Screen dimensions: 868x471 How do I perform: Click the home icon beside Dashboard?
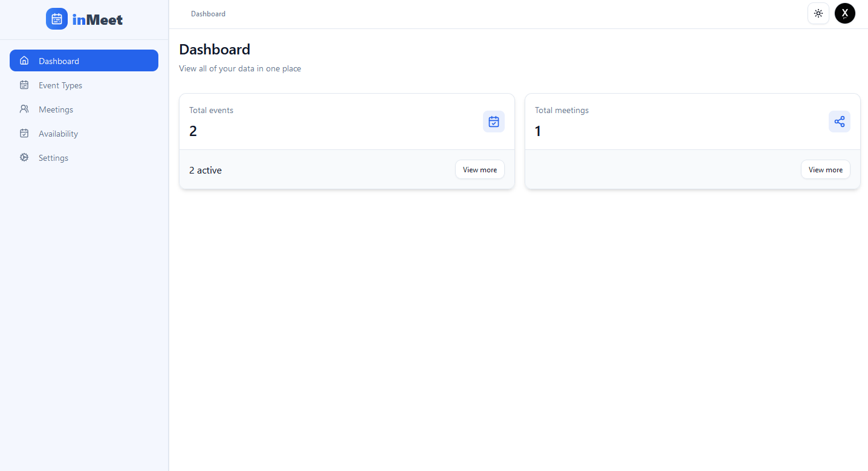pos(24,60)
